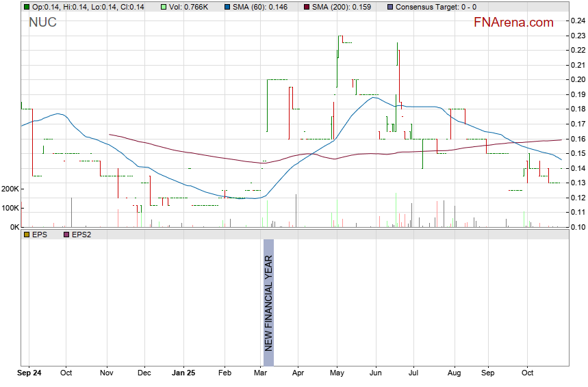The width and height of the screenshot is (588, 387).
Task: Click the Vol: 0.766K legend text
Action: tap(192, 7)
